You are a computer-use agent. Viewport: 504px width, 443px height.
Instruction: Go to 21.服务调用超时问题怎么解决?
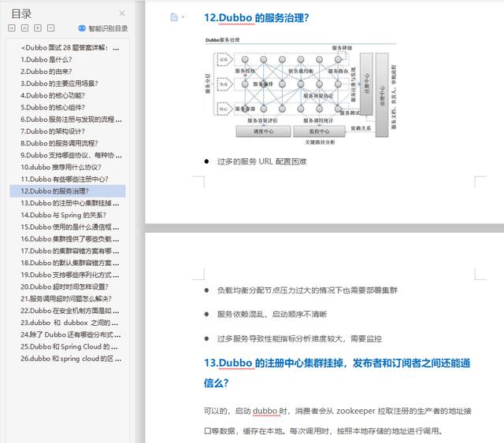tap(66, 299)
